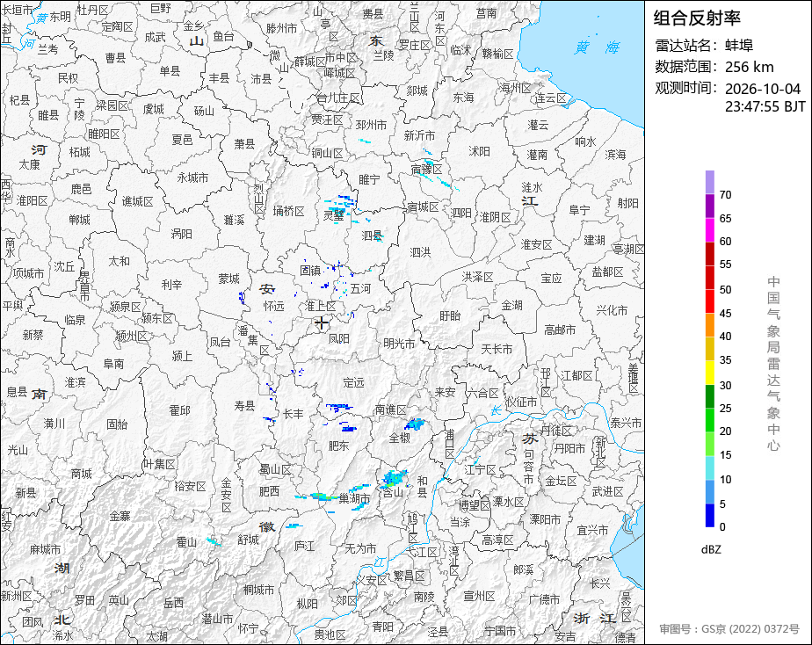Select the magenta 60 dBZ legend color
Screen dimensions: 812x645
click(x=709, y=229)
